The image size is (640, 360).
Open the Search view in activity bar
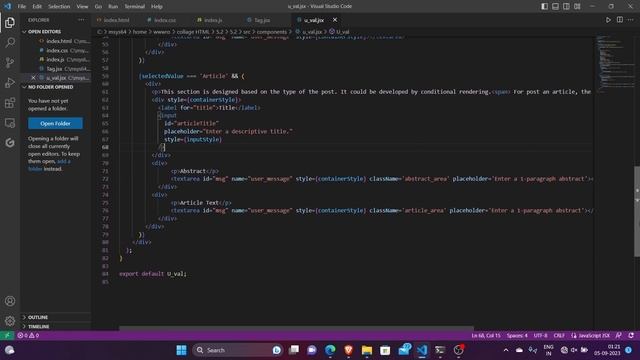click(x=10, y=42)
